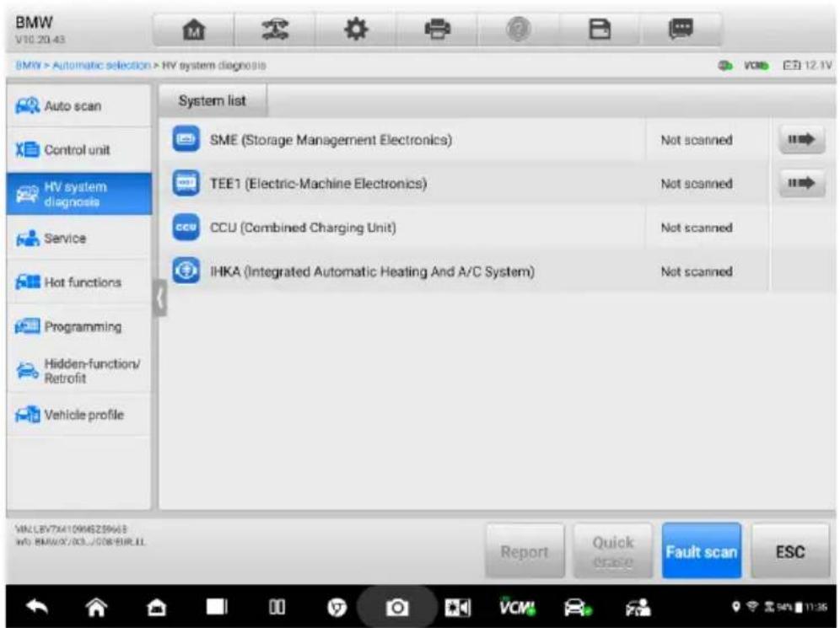
Task: Select CCU (Combined Charging Unit) row text
Action: point(303,228)
